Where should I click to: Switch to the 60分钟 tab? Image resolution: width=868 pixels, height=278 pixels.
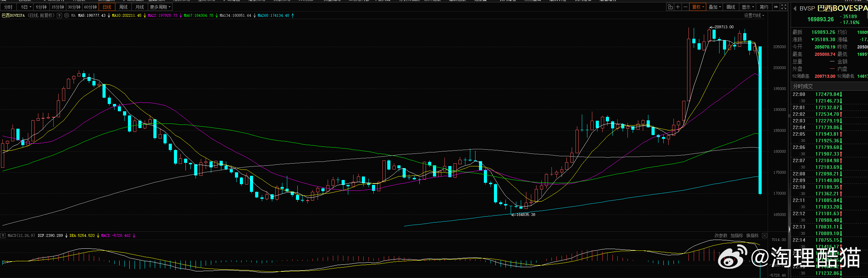(91, 7)
